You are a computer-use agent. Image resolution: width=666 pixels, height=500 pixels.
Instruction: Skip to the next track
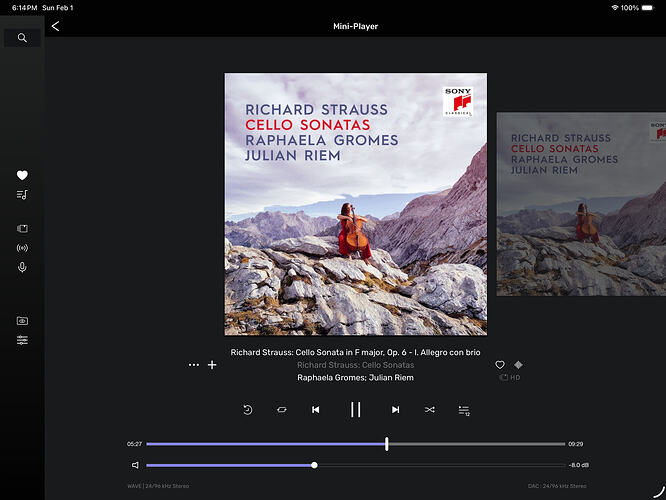click(395, 410)
